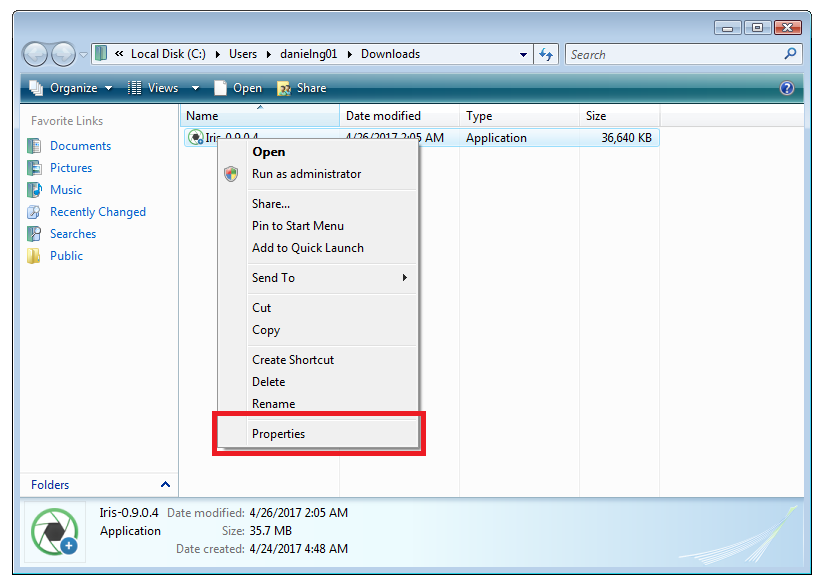Click the Public folder icon
Image resolution: width=823 pixels, height=586 pixels.
(34, 256)
